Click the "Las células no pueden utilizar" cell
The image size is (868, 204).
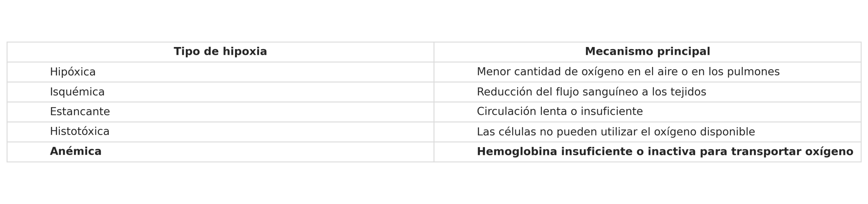point(616,132)
